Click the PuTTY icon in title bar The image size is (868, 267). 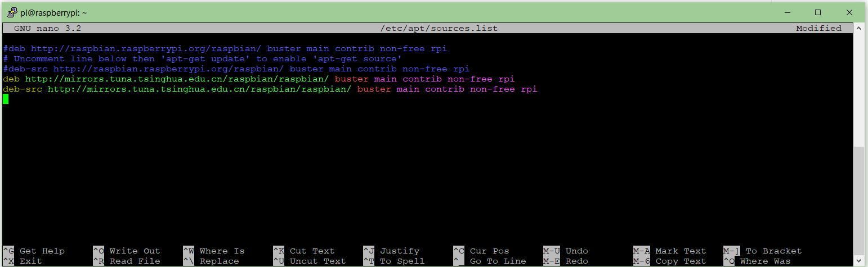[12, 12]
